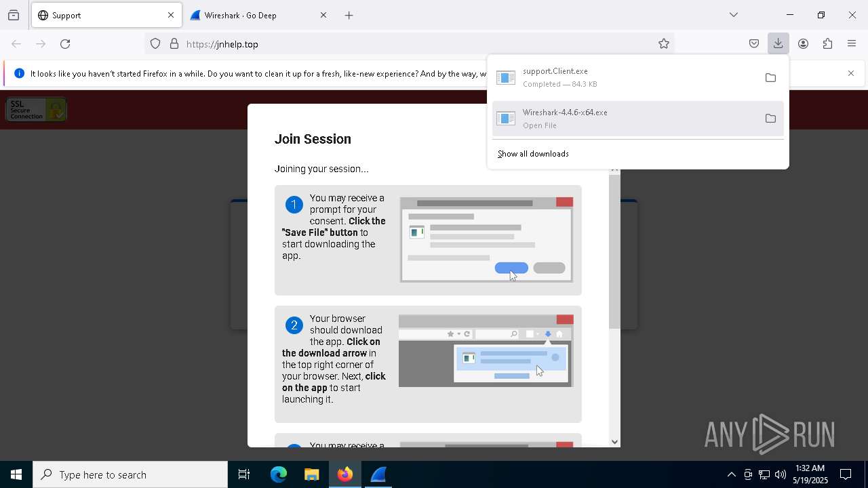Open the clock and date flyout
This screenshot has width=868, height=488.
(810, 474)
